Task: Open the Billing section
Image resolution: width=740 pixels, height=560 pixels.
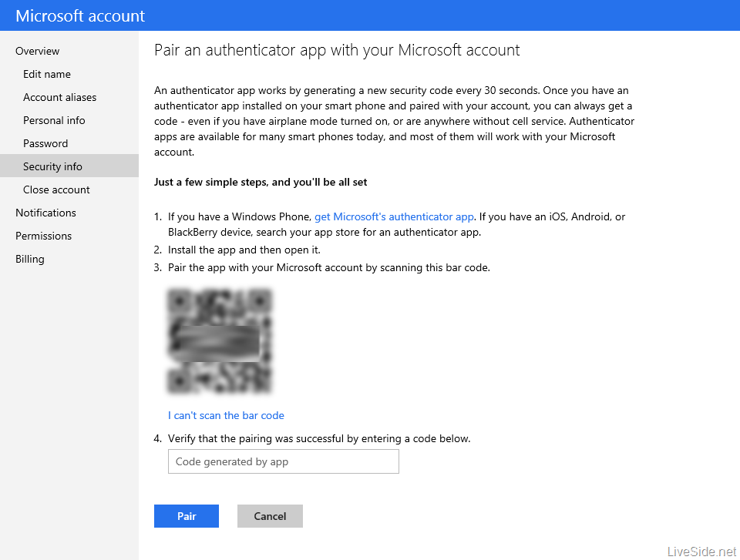Action: point(29,259)
